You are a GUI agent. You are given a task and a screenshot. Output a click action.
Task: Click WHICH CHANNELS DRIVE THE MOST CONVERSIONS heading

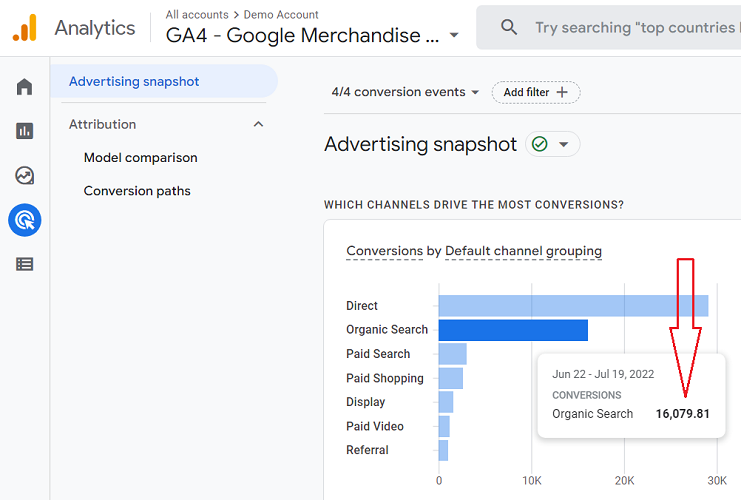474,205
